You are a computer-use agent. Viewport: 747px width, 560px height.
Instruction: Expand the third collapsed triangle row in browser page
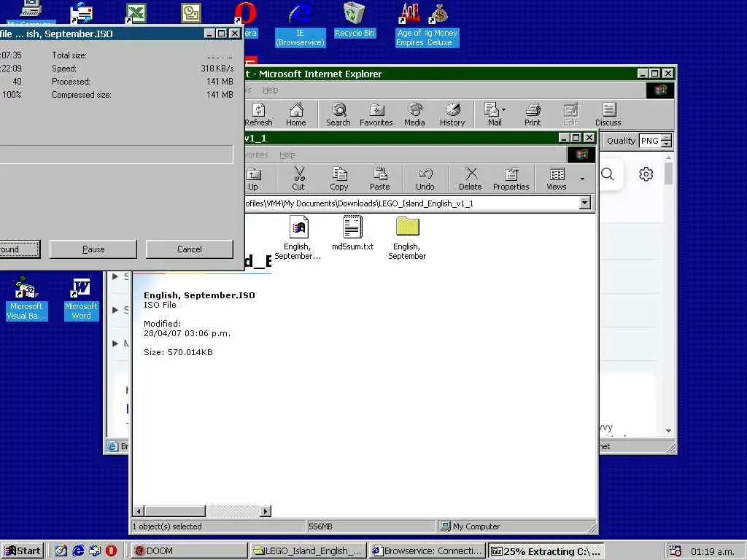coord(115,343)
